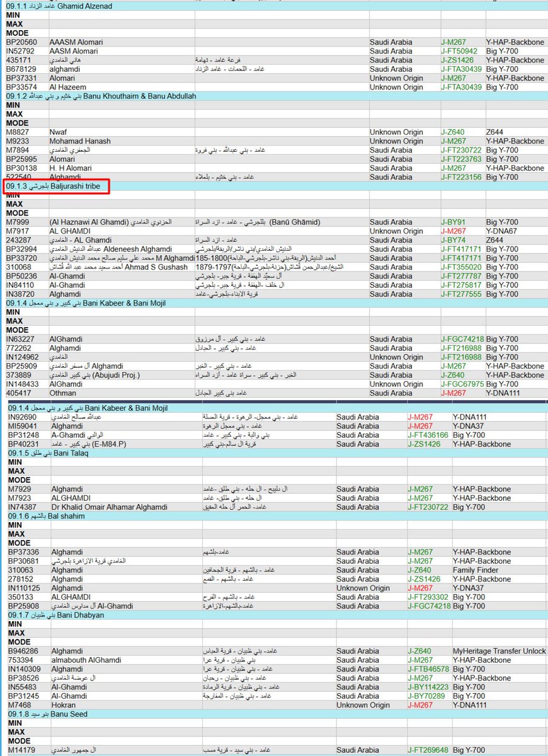The image size is (548, 756).
Task: Click kit number B678129
Action: [x=20, y=69]
